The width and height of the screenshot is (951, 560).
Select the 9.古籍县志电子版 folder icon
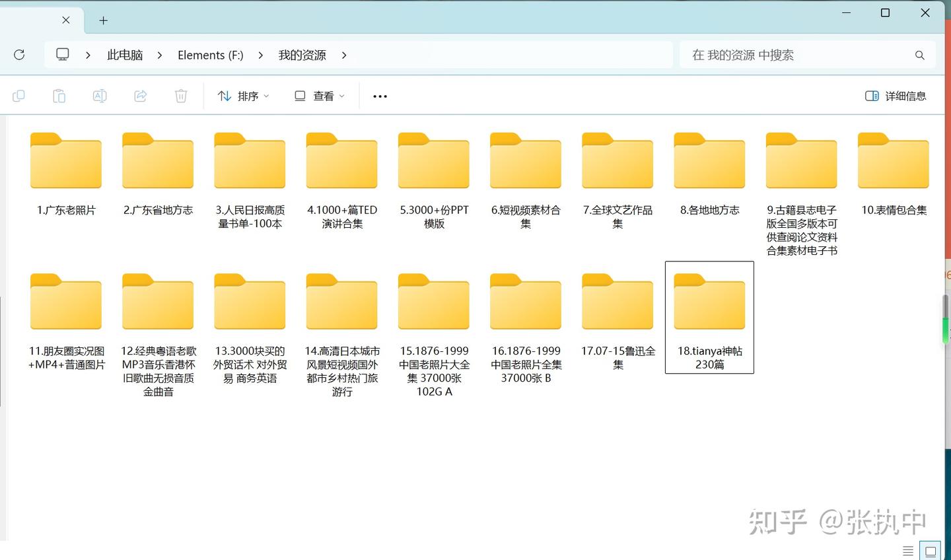coord(802,160)
